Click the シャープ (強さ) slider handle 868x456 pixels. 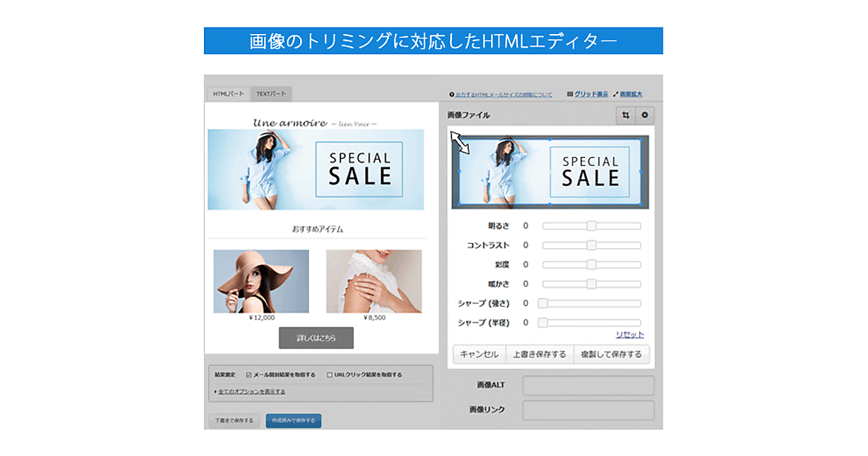(x=543, y=303)
